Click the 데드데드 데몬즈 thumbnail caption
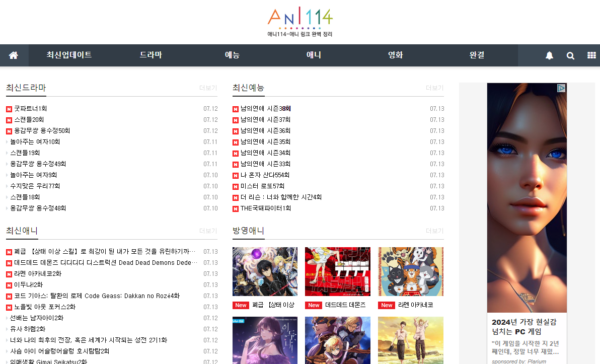This screenshot has width=600, height=364. (345, 305)
